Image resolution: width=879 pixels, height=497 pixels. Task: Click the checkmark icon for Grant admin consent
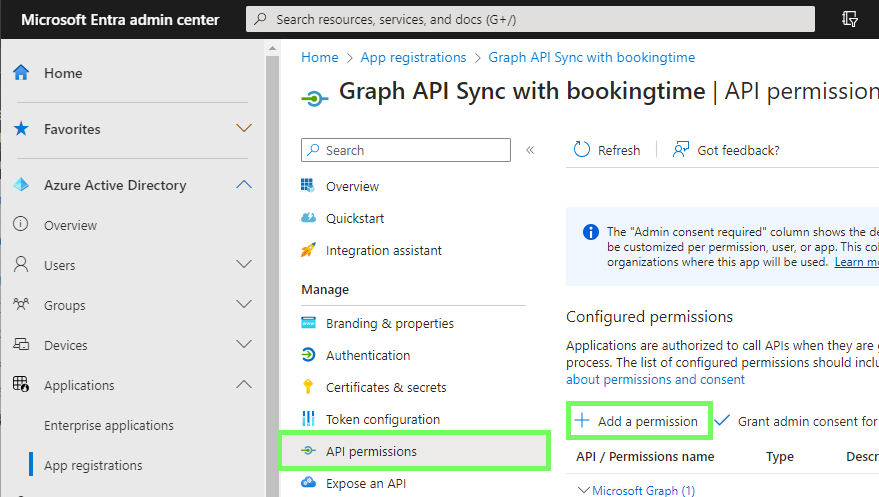point(722,420)
